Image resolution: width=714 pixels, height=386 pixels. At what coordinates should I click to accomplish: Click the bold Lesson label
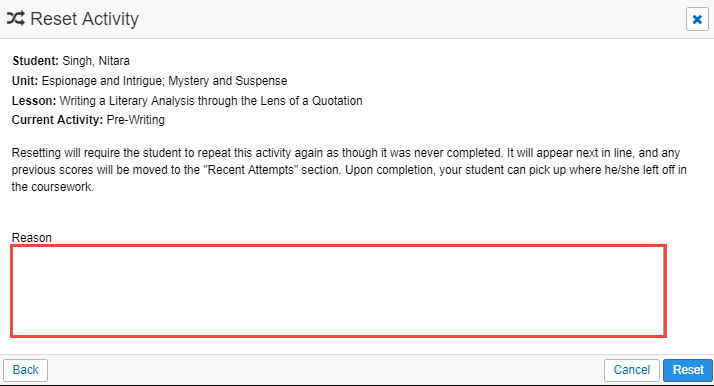pyautogui.click(x=34, y=101)
